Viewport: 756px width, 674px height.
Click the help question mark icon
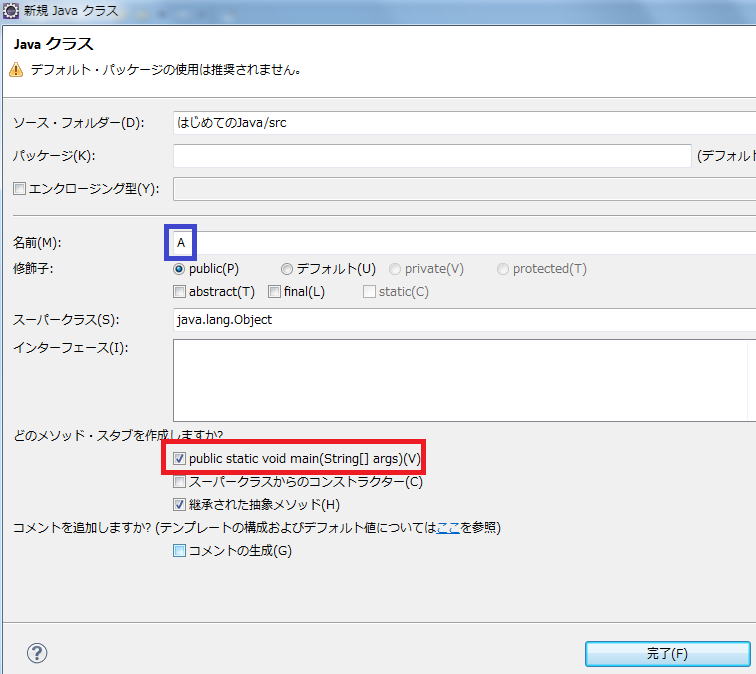[x=37, y=653]
